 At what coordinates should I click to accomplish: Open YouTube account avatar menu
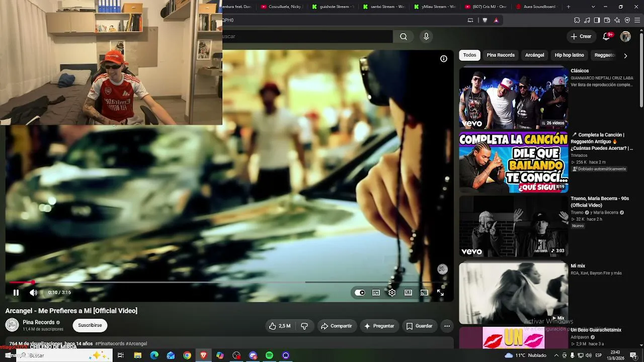point(626,36)
